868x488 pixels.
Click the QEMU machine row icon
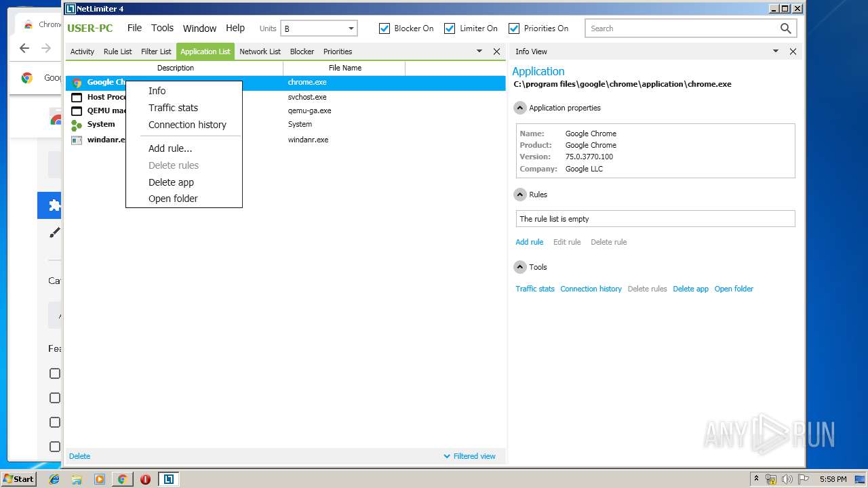click(x=77, y=110)
